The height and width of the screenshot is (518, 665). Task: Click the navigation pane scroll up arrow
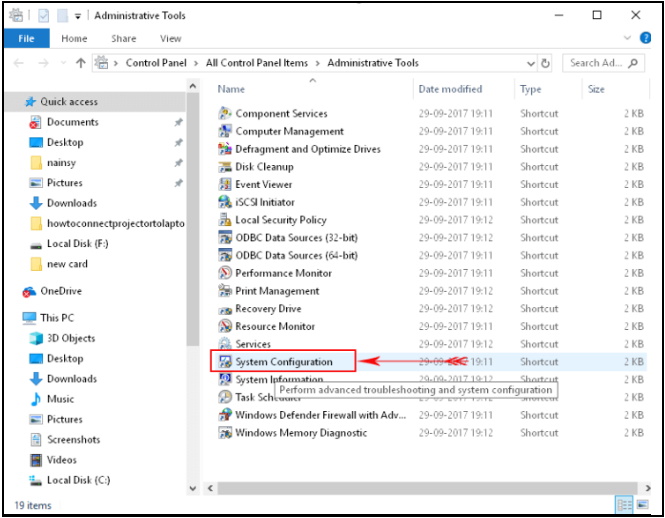tap(193, 86)
